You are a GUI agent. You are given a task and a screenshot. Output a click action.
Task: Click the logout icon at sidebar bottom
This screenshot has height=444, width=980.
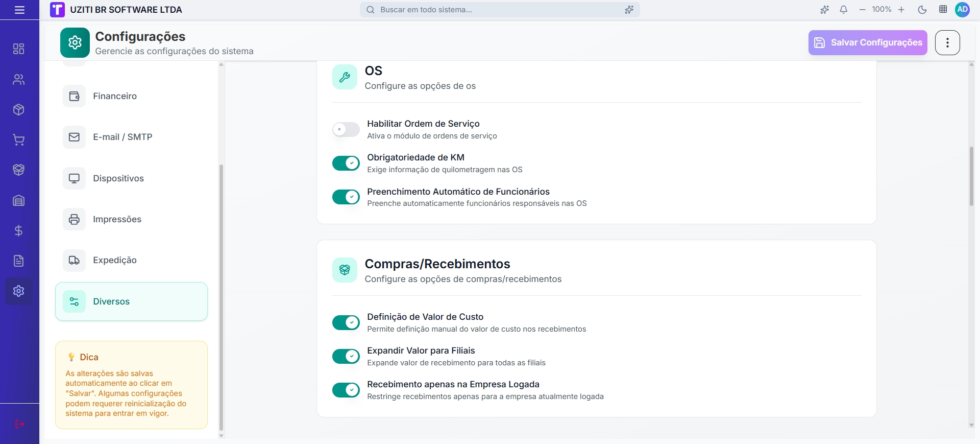point(20,424)
